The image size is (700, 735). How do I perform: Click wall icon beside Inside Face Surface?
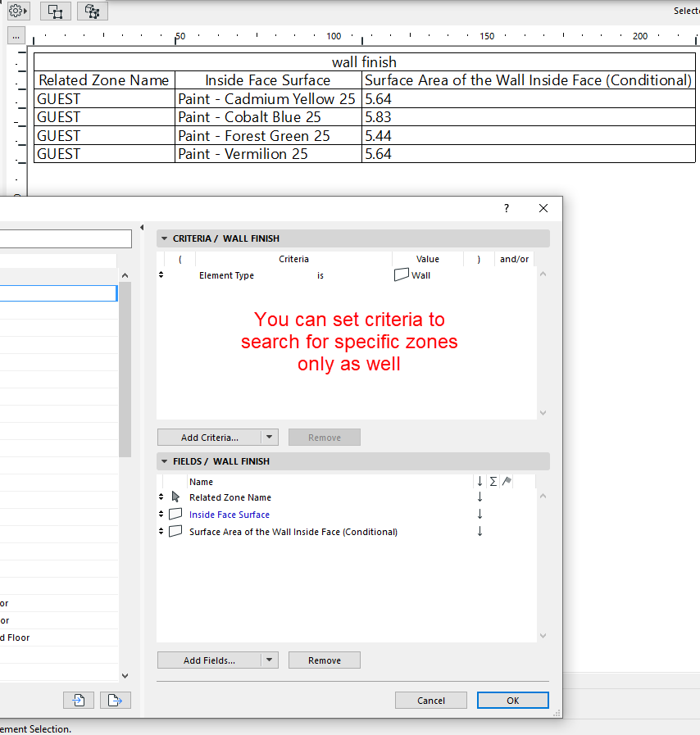(175, 515)
